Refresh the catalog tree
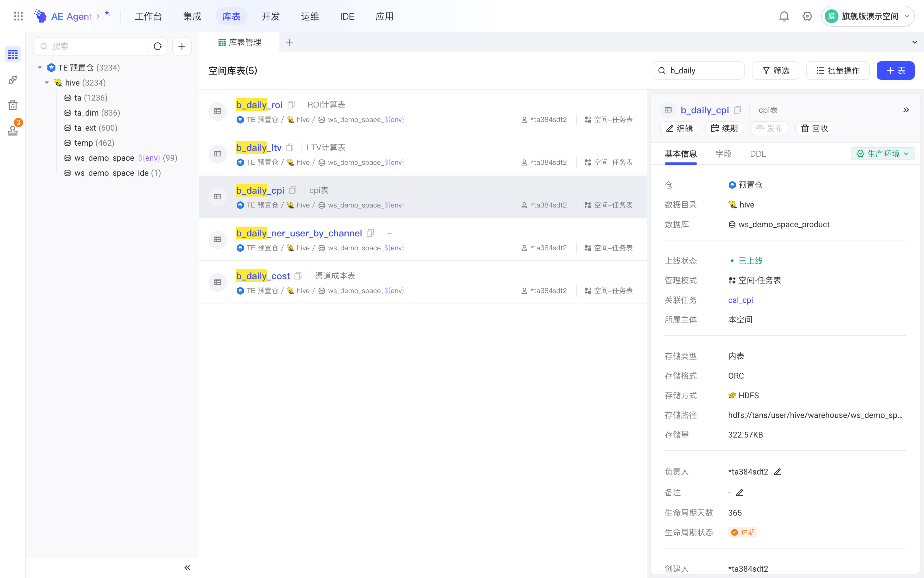This screenshot has height=578, width=924. click(158, 46)
